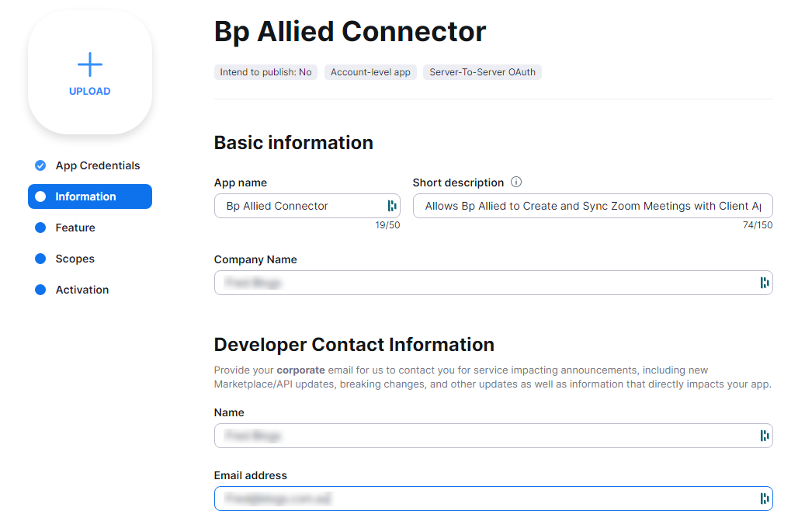The image size is (812, 525).
Task: Click the Server-To-Server OAuth tag
Action: point(482,72)
